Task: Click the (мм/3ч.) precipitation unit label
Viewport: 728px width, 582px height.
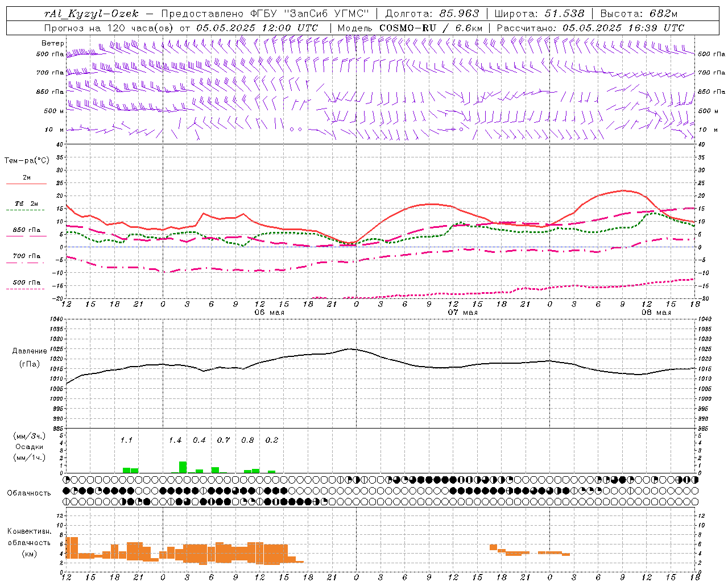Action: (29, 436)
